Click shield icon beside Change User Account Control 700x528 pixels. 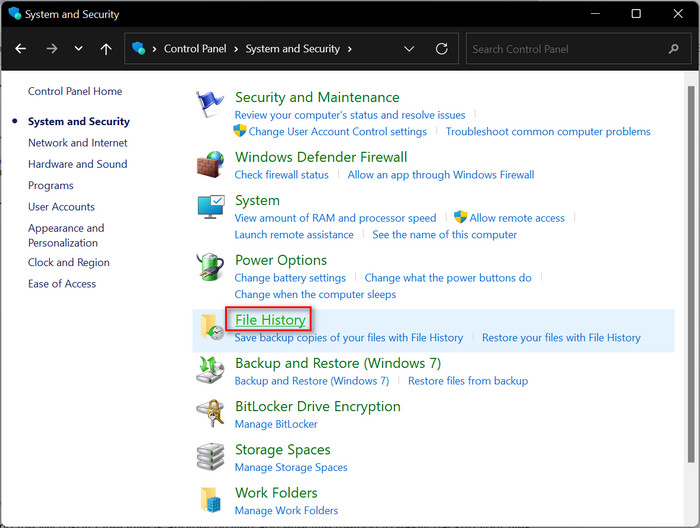(240, 131)
